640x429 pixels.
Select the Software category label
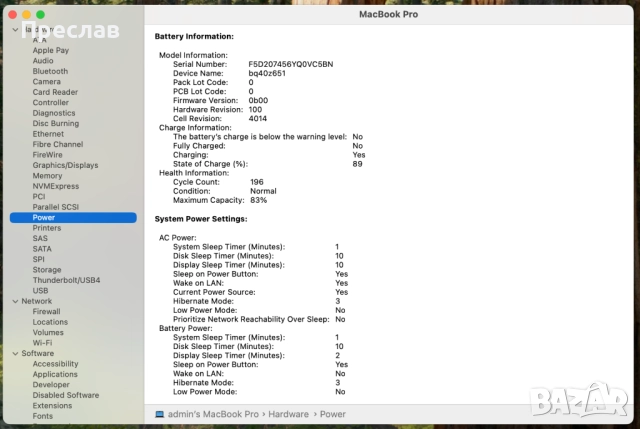tap(38, 353)
